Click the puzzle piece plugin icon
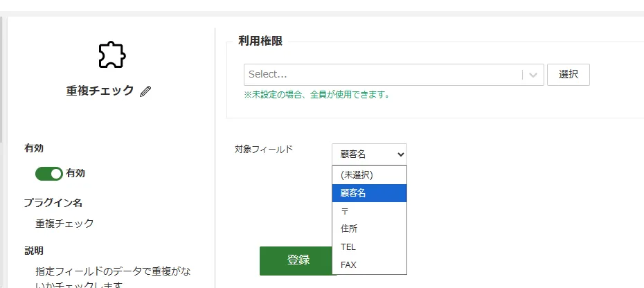 click(x=112, y=55)
